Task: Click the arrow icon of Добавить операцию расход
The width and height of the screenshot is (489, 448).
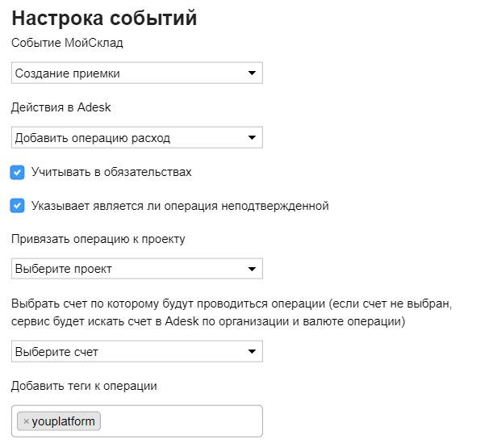Action: tap(252, 137)
